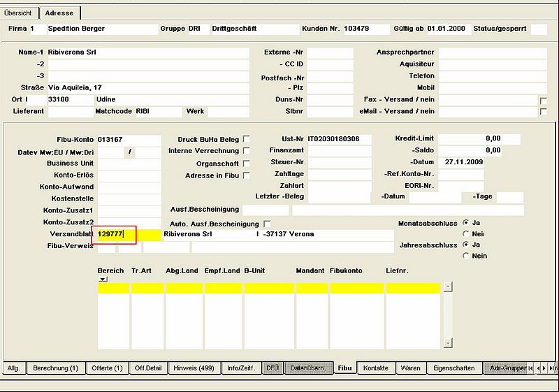Click the Telefon input field

point(493,76)
